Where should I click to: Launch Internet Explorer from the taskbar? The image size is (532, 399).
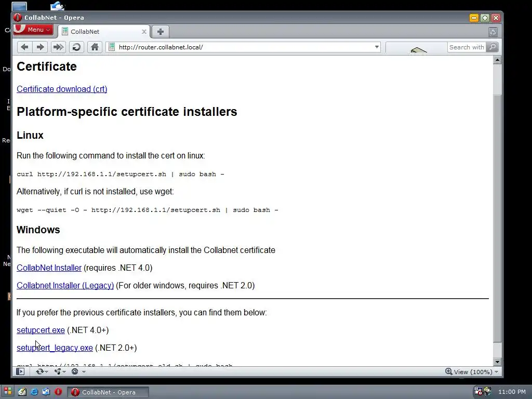[x=34, y=392]
